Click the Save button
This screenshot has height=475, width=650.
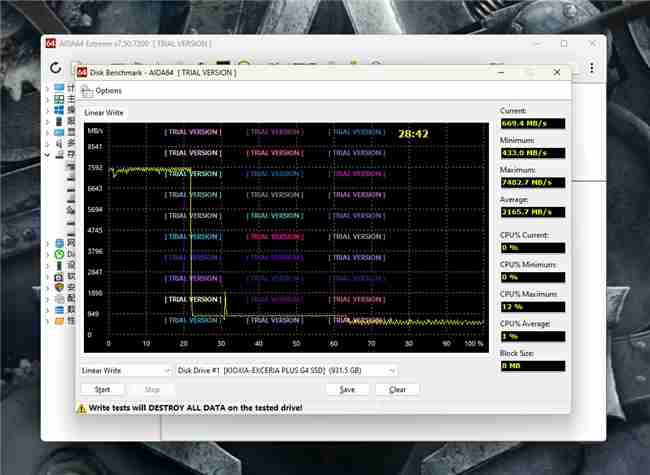click(x=347, y=390)
